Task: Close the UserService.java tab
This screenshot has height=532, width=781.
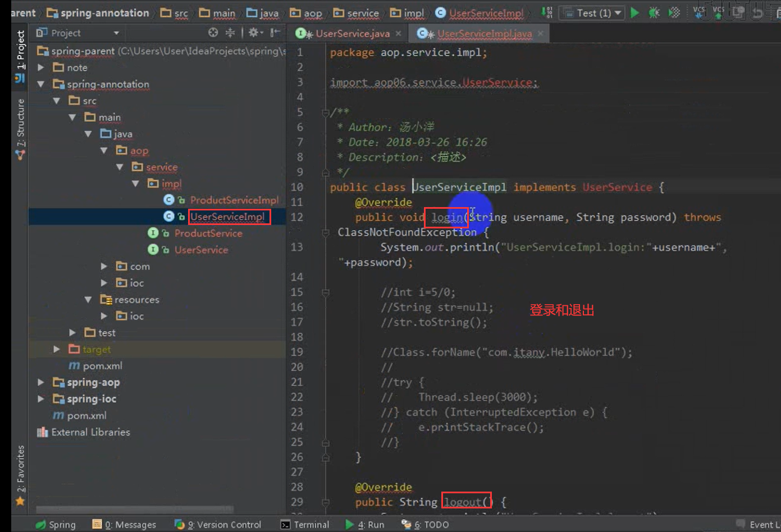Action: point(399,34)
